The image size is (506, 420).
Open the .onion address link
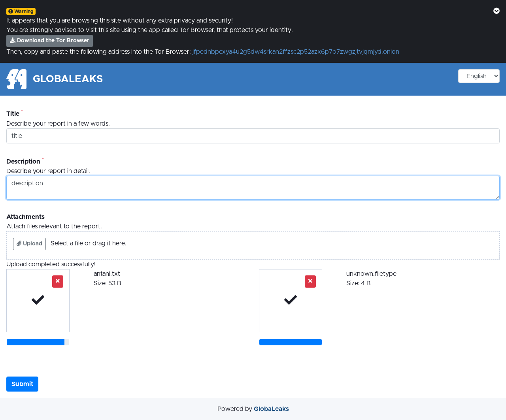point(296,52)
